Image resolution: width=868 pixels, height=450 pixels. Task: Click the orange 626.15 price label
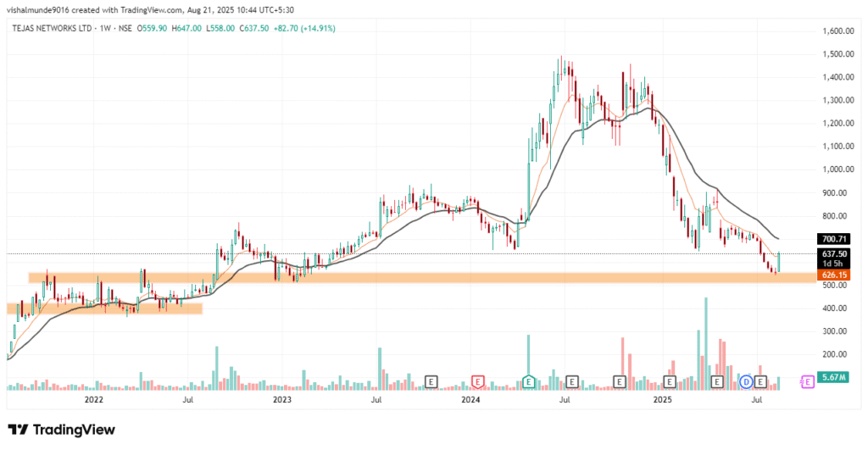(x=833, y=275)
